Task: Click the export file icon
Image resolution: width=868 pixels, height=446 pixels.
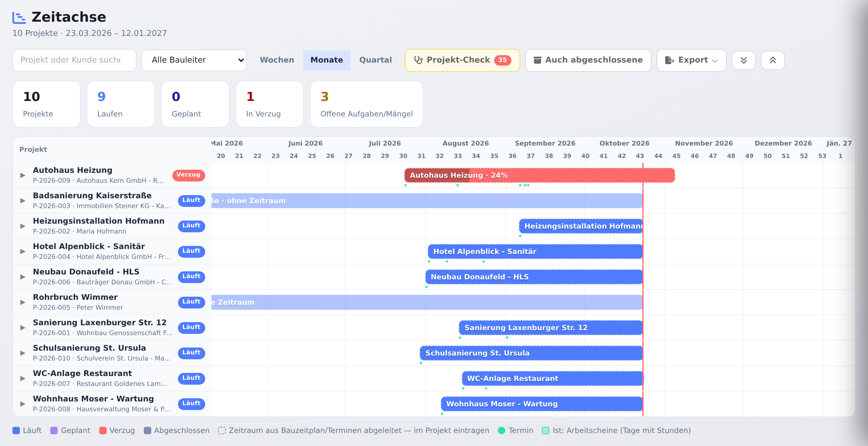Action: 669,60
